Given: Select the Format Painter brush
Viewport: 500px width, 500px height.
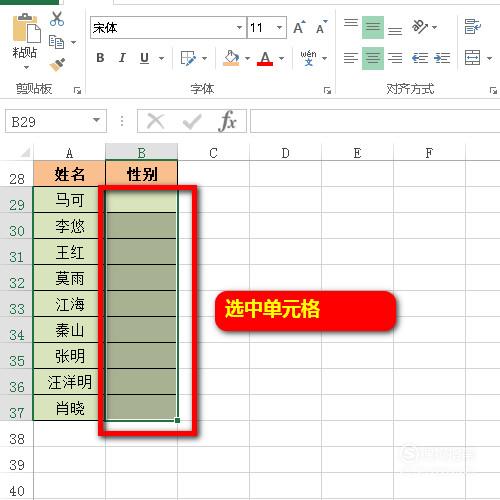Looking at the screenshot, I should pos(57,64).
